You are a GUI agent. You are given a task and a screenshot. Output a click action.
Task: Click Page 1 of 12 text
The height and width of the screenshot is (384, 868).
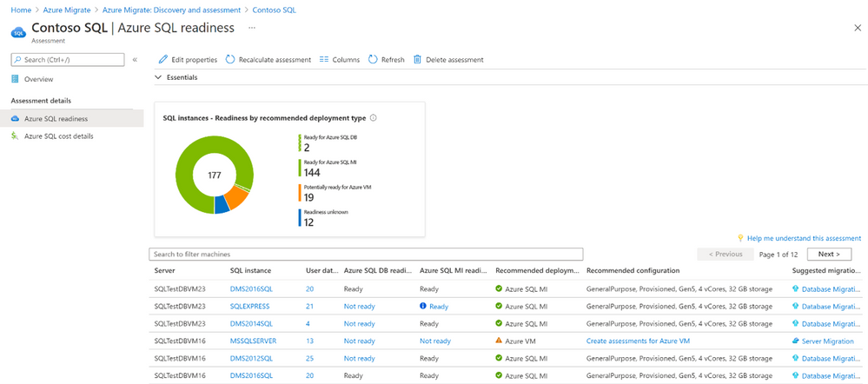coord(779,254)
